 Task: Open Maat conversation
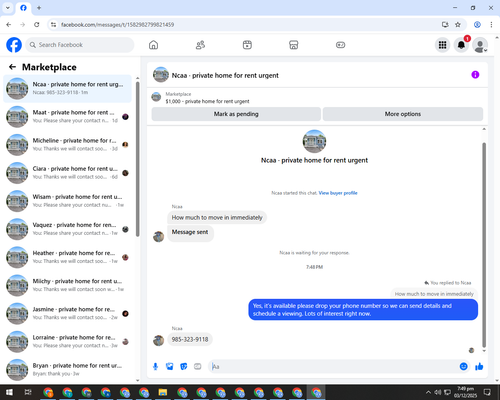point(67,117)
